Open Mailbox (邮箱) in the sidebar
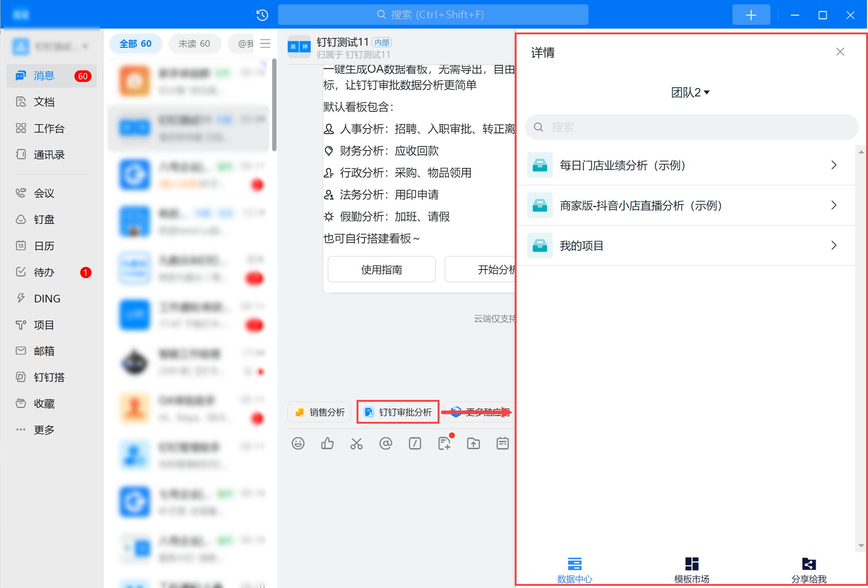This screenshot has width=868, height=588. coord(52,351)
